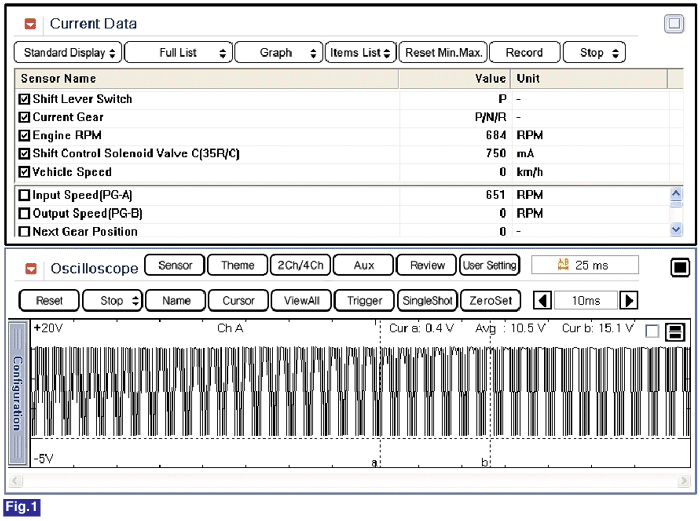
Task: Click the Oscilloscope panel black square icon
Action: (x=680, y=267)
